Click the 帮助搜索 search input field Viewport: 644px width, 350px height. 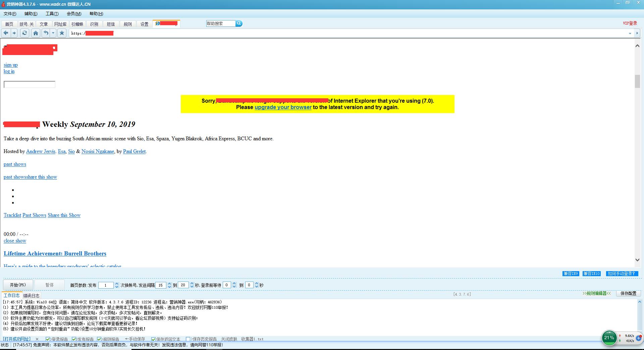coord(220,23)
